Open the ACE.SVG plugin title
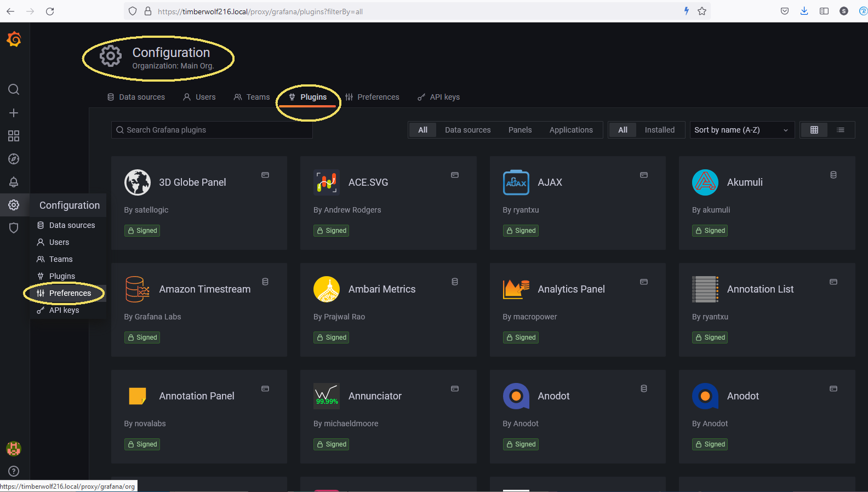 pyautogui.click(x=368, y=182)
